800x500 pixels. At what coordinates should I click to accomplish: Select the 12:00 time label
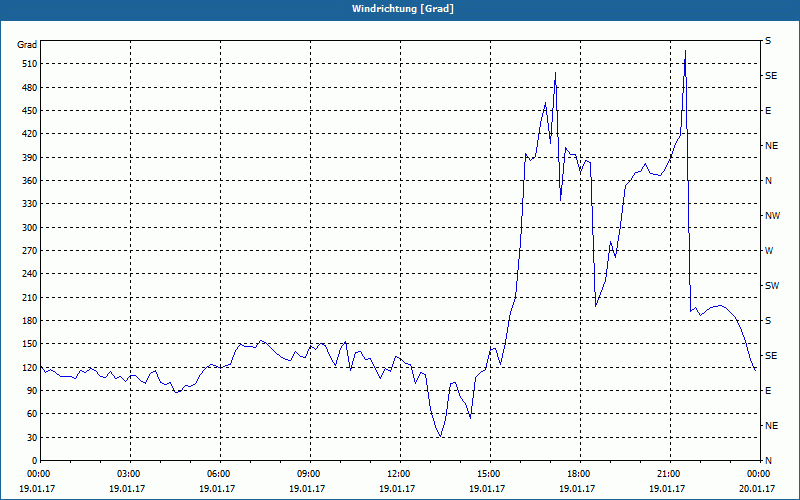(401, 474)
